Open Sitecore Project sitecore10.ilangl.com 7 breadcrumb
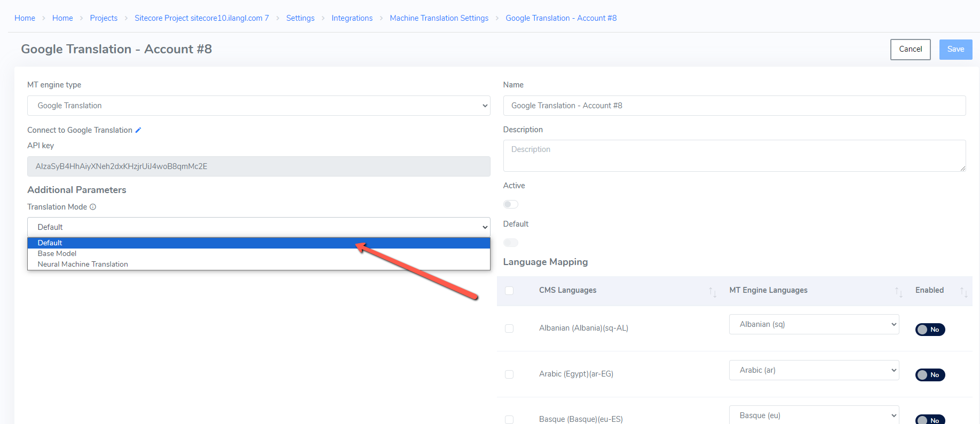Screen dimensions: 980x424 click(202, 18)
